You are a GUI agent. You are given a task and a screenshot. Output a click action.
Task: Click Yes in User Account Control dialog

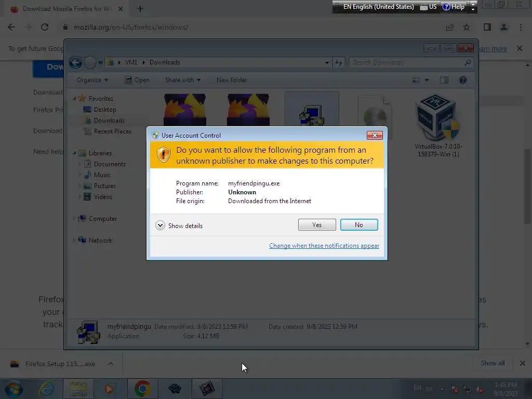[317, 224]
